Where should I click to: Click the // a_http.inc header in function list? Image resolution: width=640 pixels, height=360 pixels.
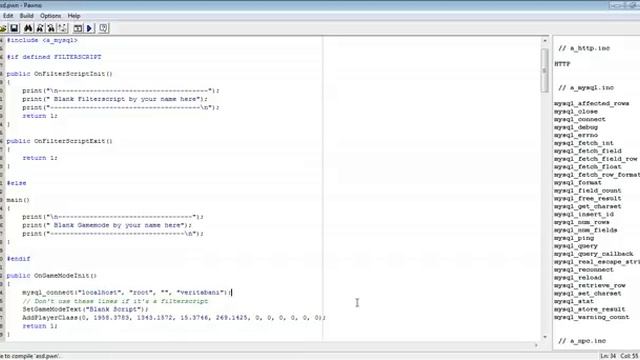tap(584, 48)
